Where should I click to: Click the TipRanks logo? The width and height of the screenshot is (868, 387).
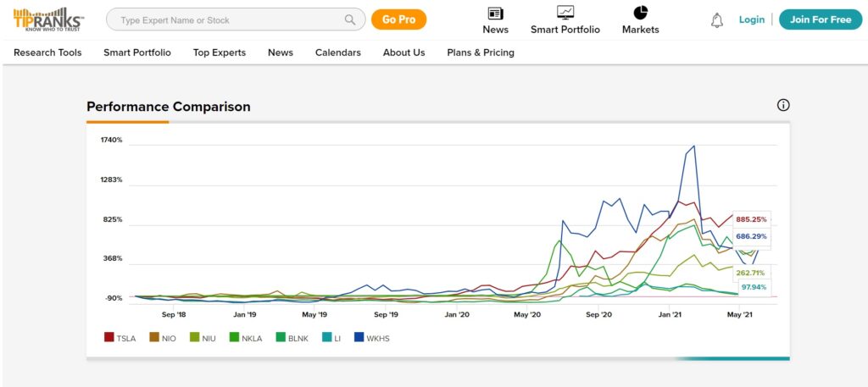click(48, 19)
